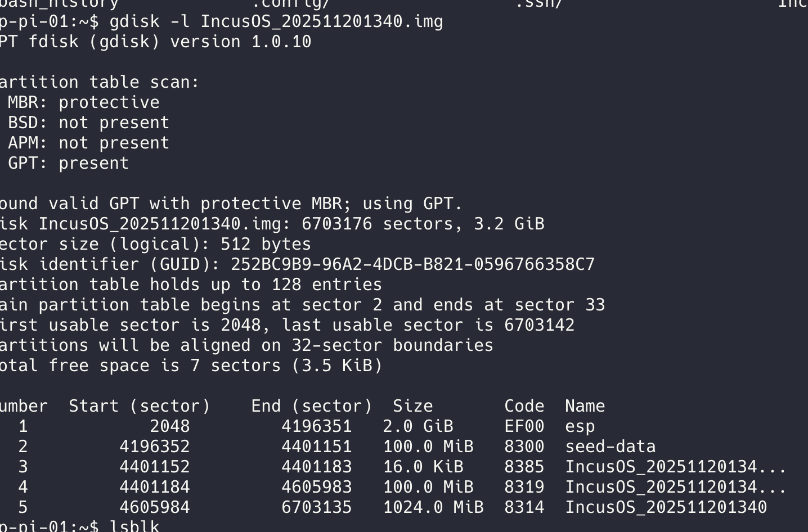Click the partition 5 end sector 6703135

coord(316,507)
